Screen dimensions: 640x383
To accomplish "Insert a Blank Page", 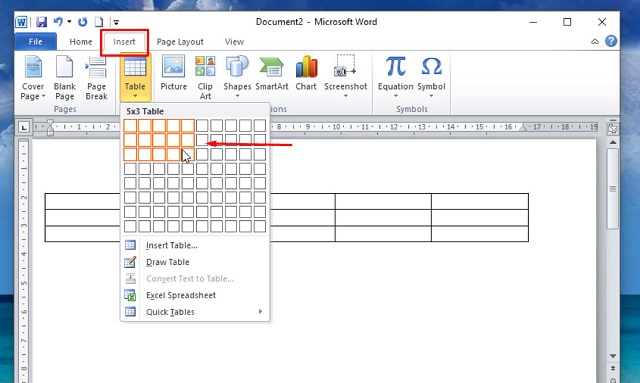I will pos(64,78).
